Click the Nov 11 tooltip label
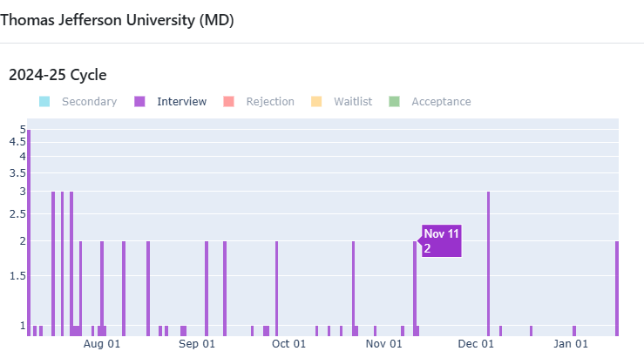The width and height of the screenshot is (644, 351). point(442,241)
